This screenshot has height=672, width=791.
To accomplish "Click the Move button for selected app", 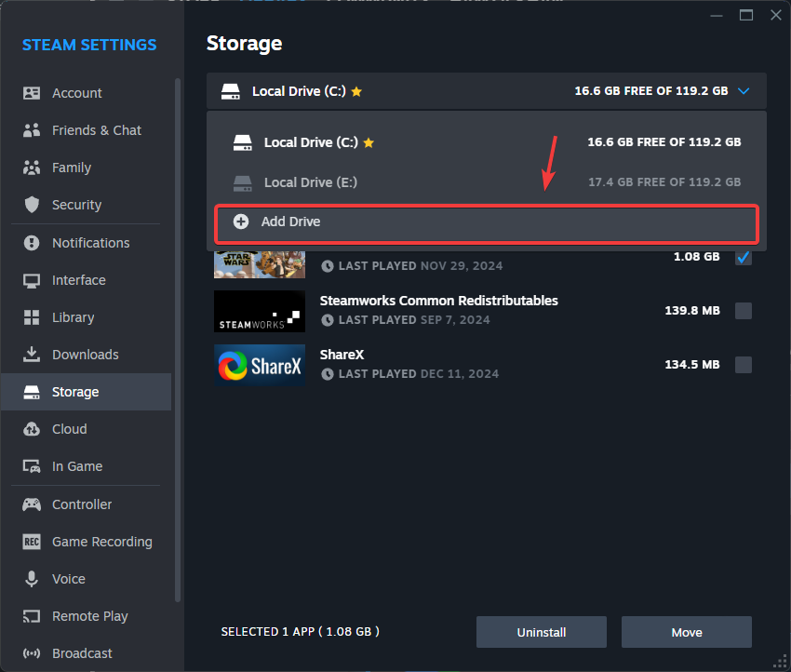I will coord(686,632).
